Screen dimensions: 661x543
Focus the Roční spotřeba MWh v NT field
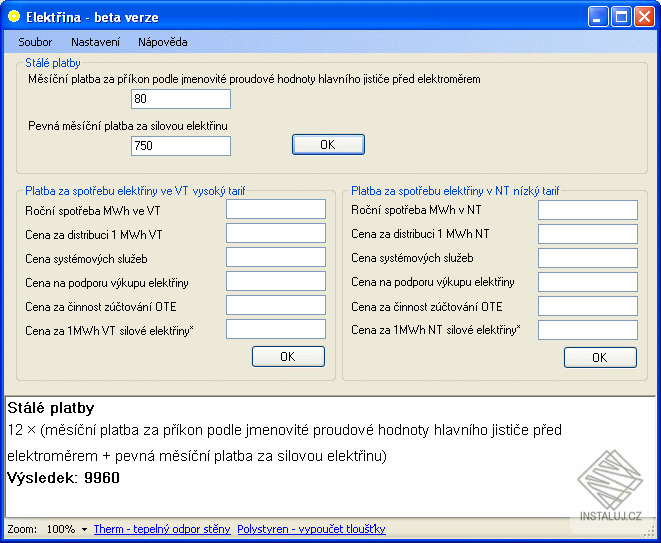click(x=588, y=210)
